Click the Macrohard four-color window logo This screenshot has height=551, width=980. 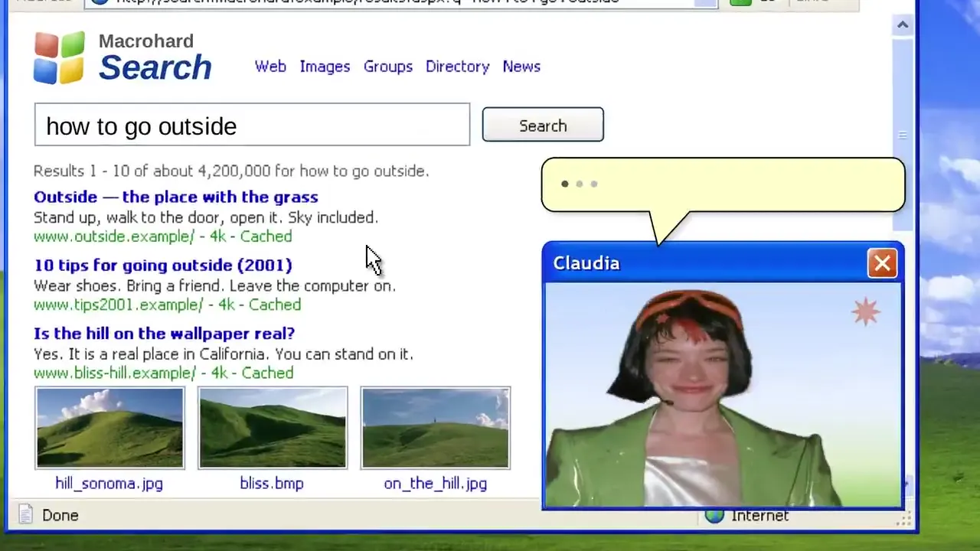point(59,58)
